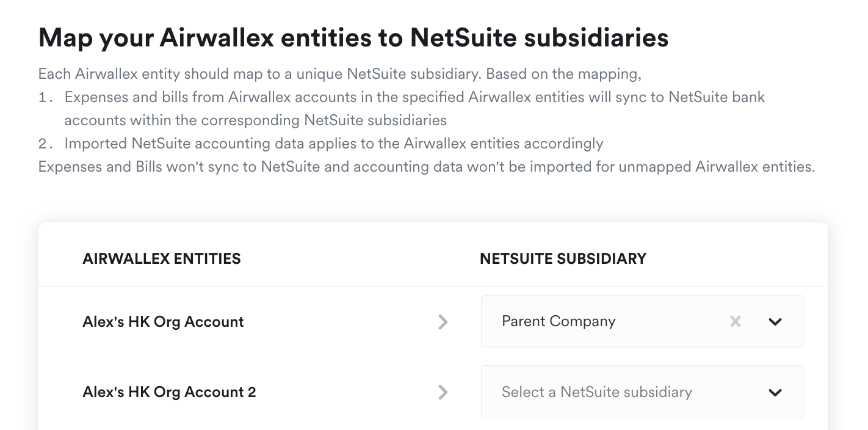Viewport: 868px width, 430px height.
Task: Click the right arrow beside Alex's HK Org Account 2
Action: [x=443, y=392]
